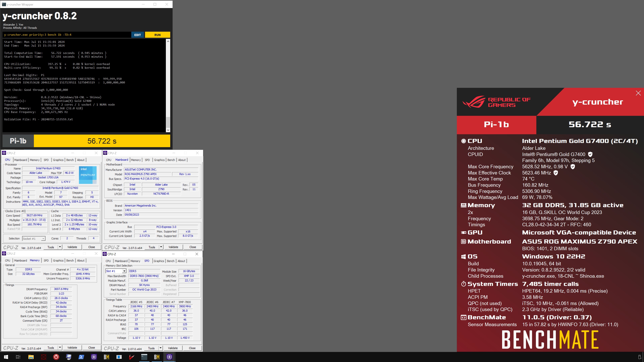Click the Core Speed value 5627.69 MHz

tap(35, 215)
